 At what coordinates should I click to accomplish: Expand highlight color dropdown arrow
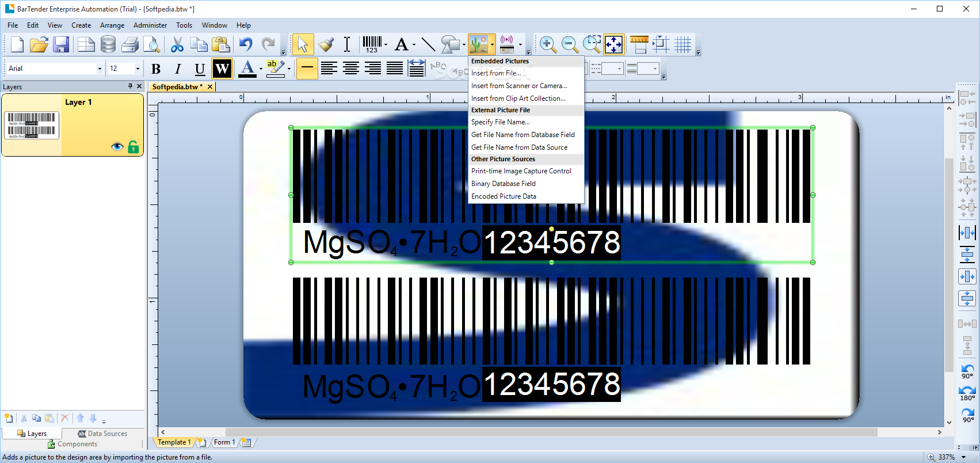click(x=289, y=69)
